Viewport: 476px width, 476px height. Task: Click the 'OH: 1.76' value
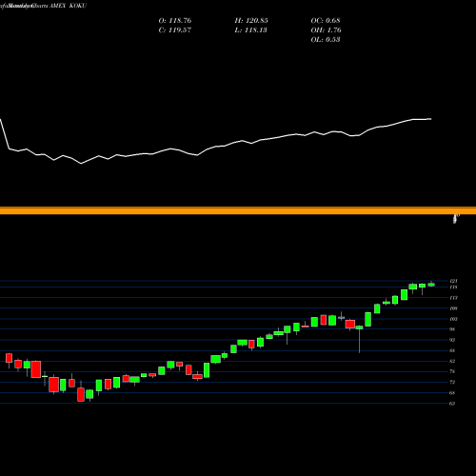pos(327,30)
